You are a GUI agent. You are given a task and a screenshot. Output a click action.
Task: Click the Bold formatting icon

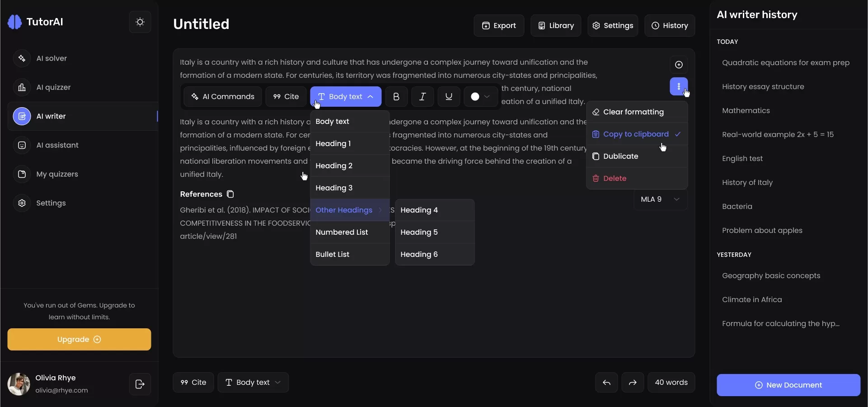coord(396,97)
